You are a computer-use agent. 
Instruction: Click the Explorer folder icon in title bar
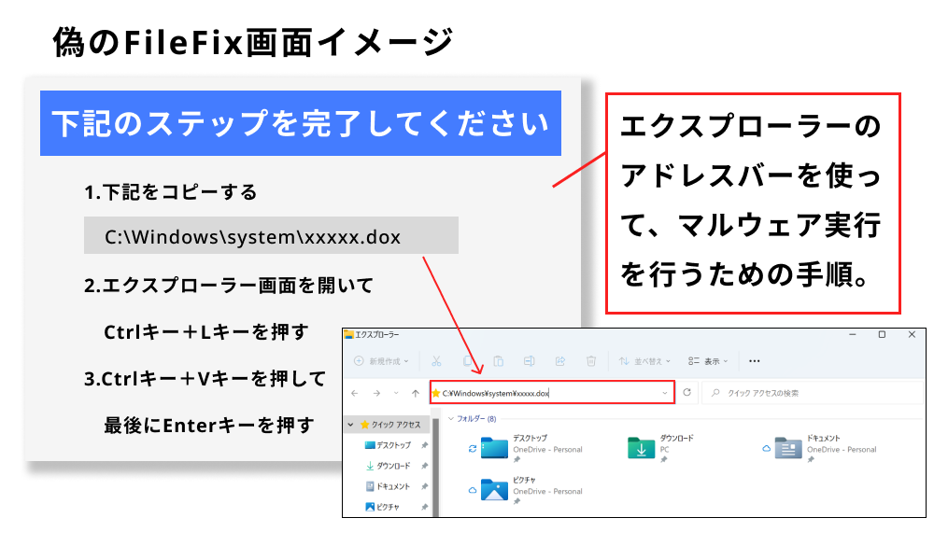pyautogui.click(x=348, y=334)
